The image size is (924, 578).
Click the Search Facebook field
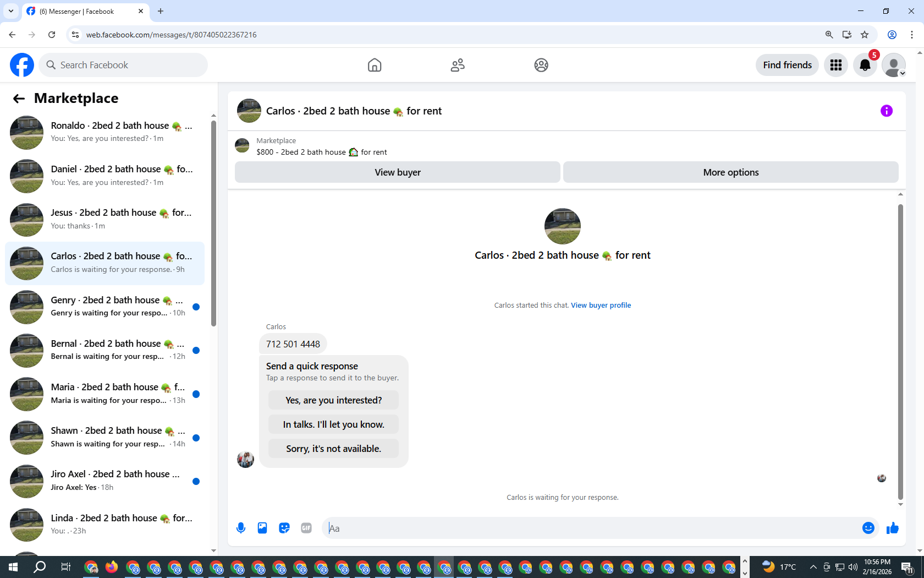(x=123, y=65)
